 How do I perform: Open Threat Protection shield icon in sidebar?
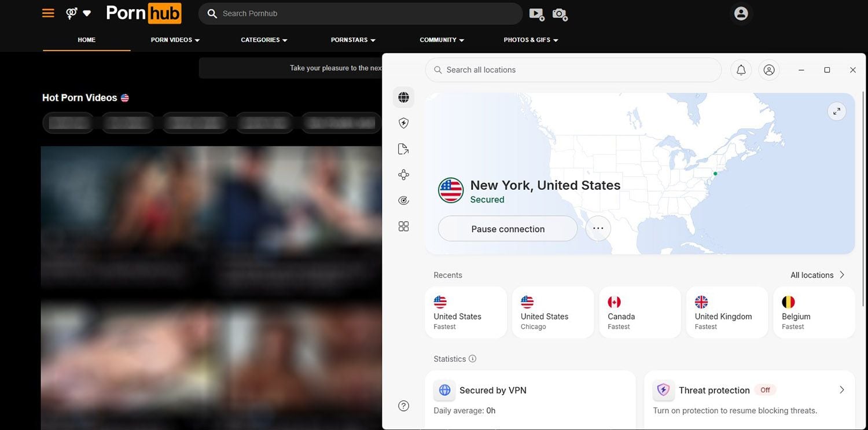click(x=403, y=123)
